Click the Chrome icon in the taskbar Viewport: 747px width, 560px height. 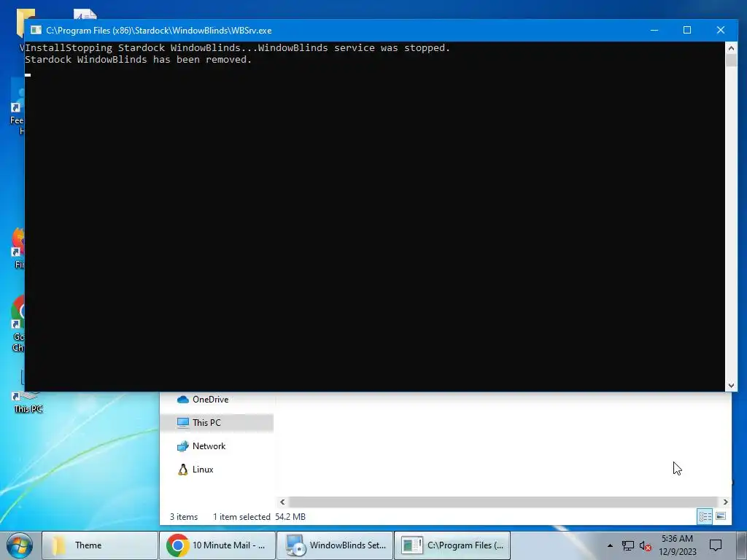click(x=178, y=545)
